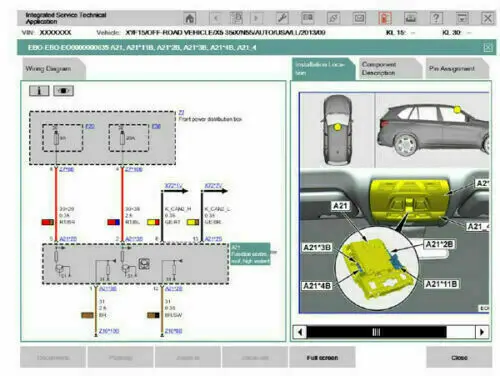Open the Z10*10B ground link at the bottom
500x376 pixels.
[109, 331]
